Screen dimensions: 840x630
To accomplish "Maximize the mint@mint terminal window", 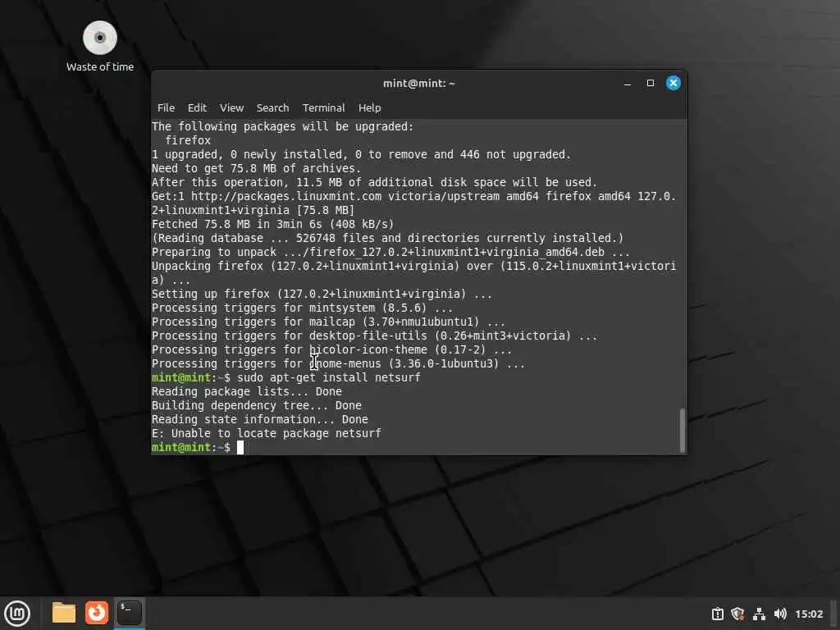I will [x=651, y=83].
